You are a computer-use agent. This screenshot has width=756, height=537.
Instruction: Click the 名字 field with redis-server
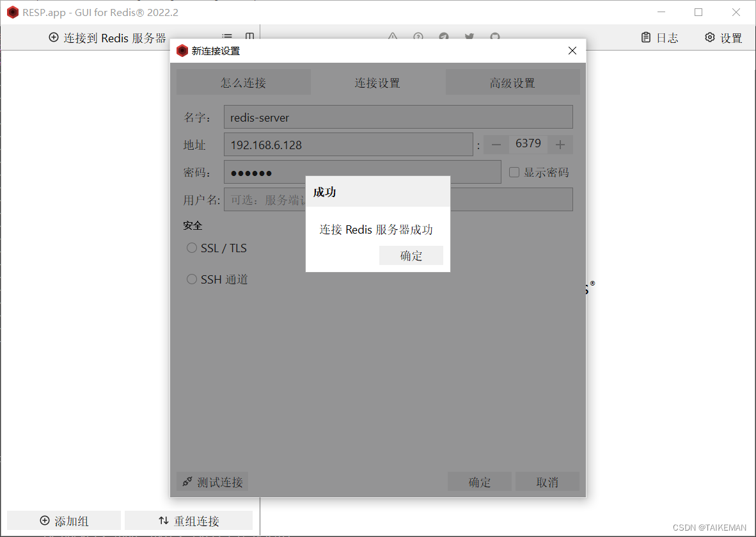(x=398, y=117)
